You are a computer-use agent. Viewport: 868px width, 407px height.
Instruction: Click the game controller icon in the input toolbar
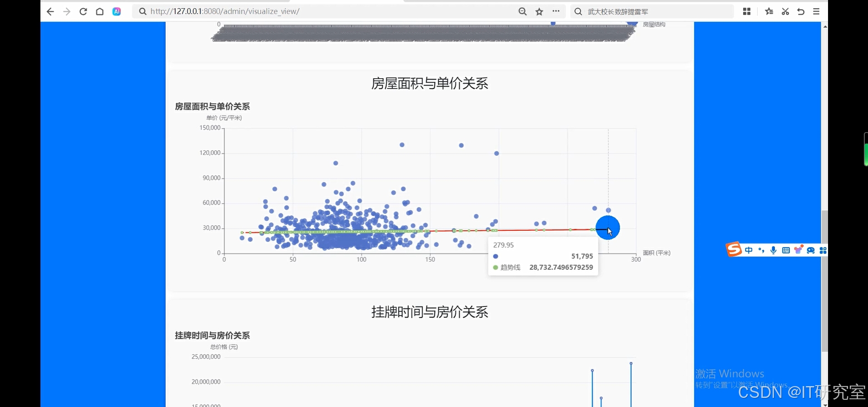[x=811, y=250]
